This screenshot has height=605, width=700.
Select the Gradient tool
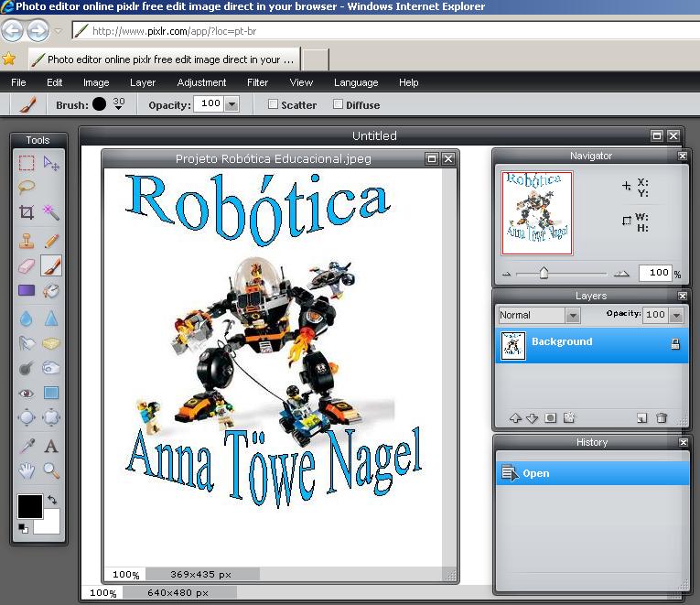point(27,291)
